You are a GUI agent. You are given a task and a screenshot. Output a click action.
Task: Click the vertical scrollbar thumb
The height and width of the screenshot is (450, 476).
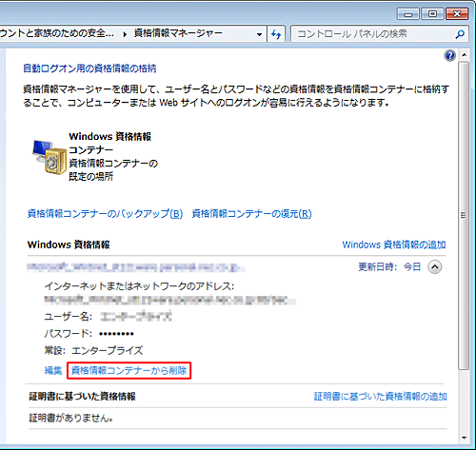point(464,215)
